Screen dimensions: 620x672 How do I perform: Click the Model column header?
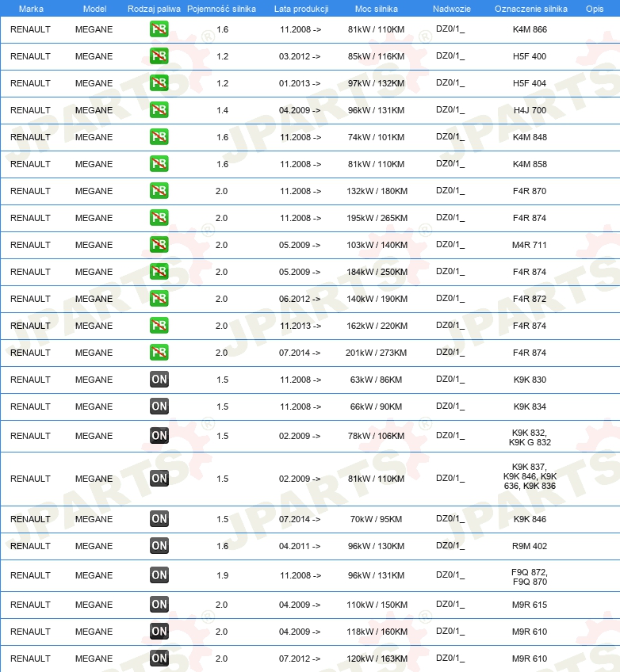pos(95,9)
